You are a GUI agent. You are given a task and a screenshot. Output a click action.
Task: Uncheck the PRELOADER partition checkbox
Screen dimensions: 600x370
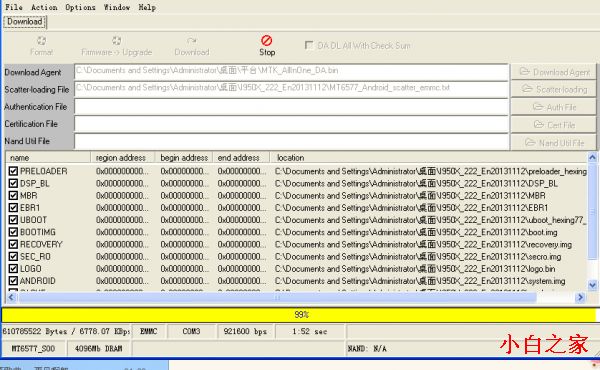pos(13,171)
